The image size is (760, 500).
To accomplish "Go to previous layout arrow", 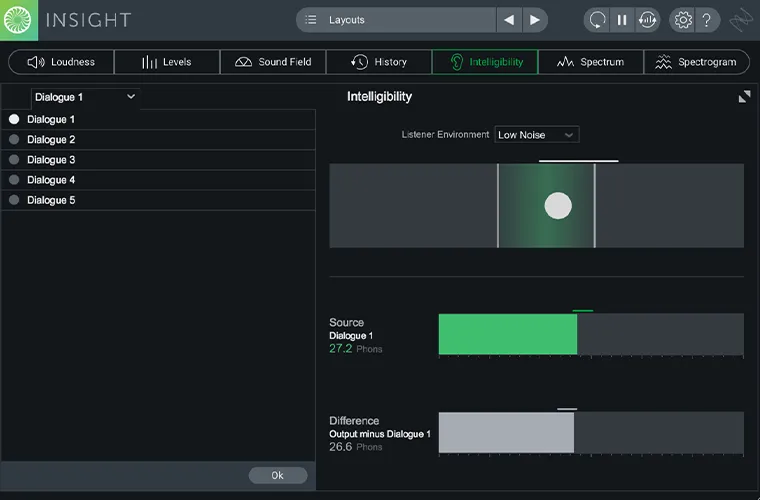I will coord(509,20).
